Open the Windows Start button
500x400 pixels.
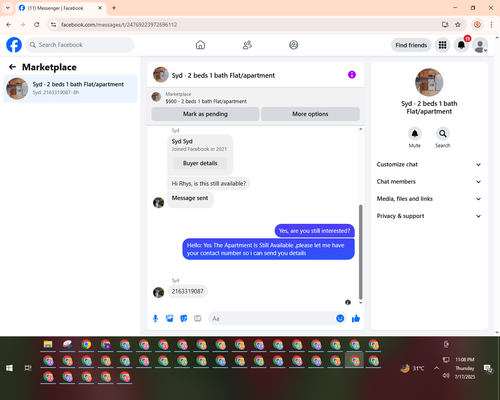point(9,368)
